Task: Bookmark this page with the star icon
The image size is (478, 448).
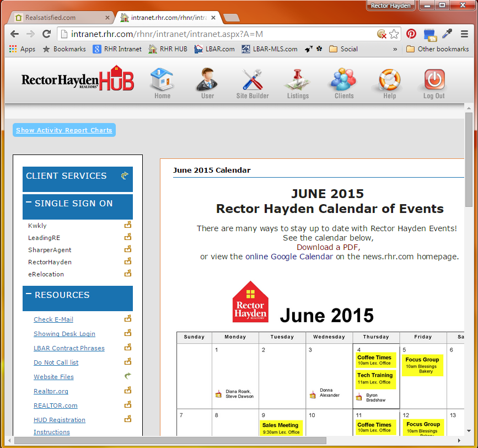Action: (x=394, y=34)
